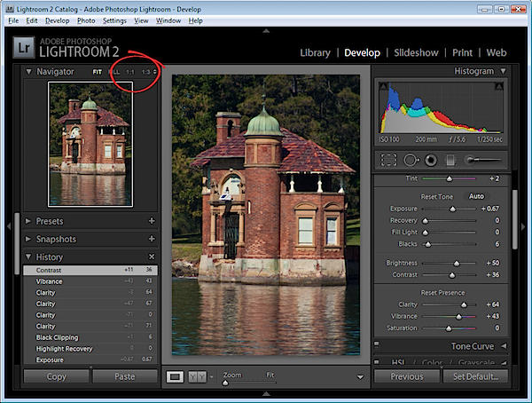The height and width of the screenshot is (403, 532).
Task: Switch to Loupe view icon
Action: (175, 376)
